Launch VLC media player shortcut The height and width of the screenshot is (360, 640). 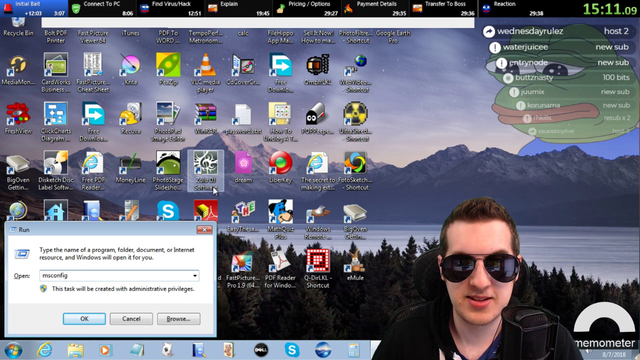click(x=206, y=72)
